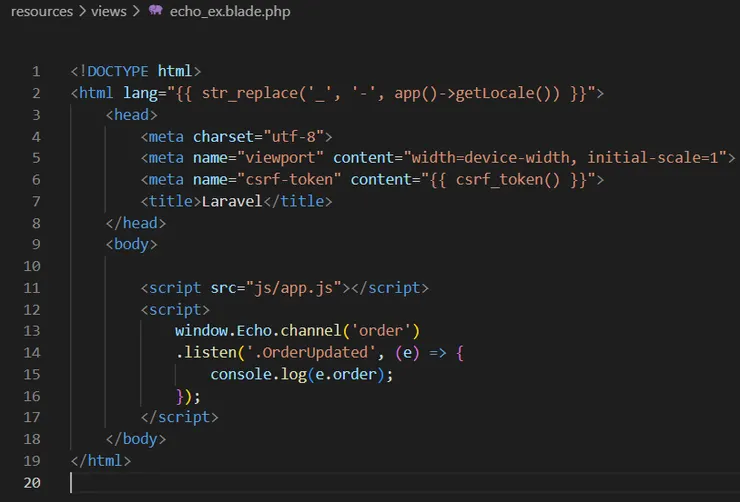Click the "utf-8" charset value

click(x=294, y=136)
